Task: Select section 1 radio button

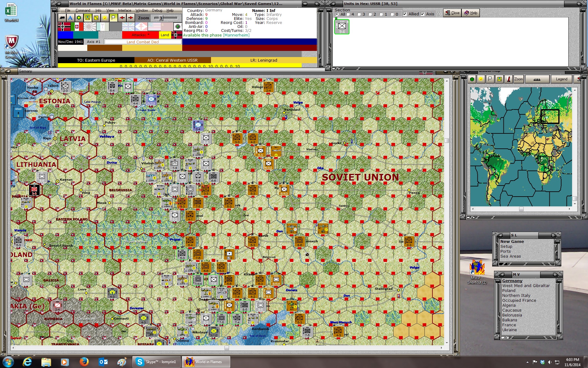Action: 381,14
